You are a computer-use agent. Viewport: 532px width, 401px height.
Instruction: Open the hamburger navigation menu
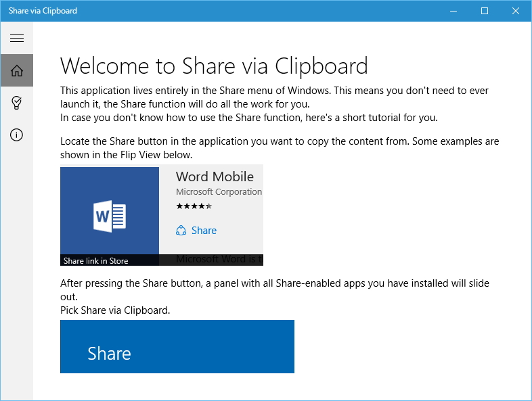pos(17,38)
